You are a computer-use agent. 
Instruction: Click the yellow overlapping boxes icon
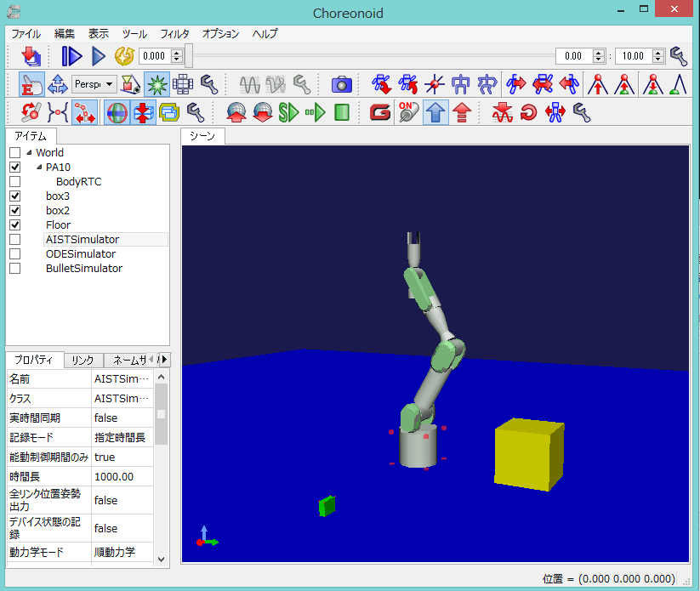168,112
